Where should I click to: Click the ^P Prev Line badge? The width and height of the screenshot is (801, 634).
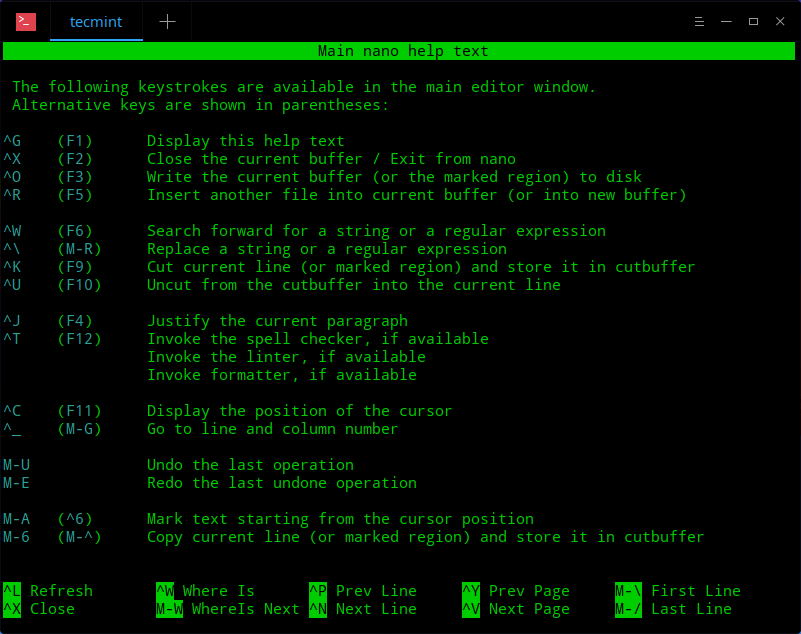tap(318, 591)
